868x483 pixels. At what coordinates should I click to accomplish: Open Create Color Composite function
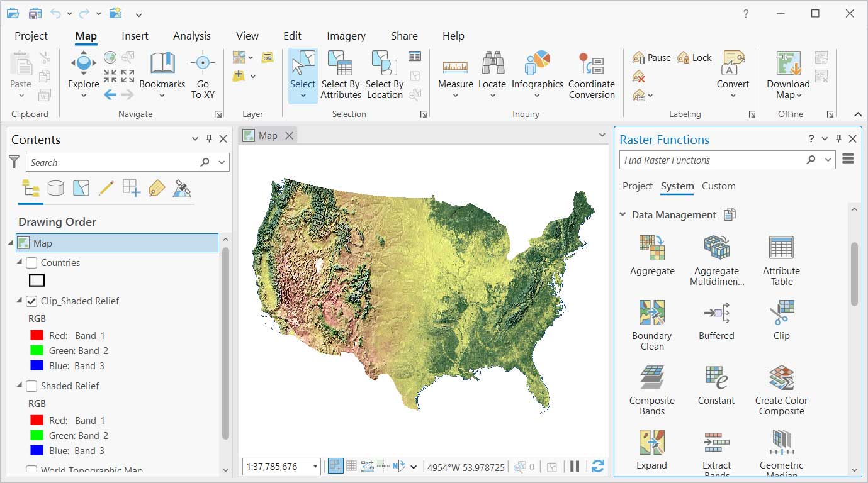[x=781, y=390]
